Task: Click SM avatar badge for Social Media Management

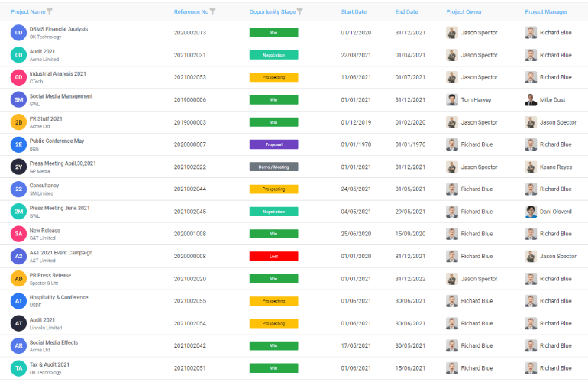Action: 18,100
